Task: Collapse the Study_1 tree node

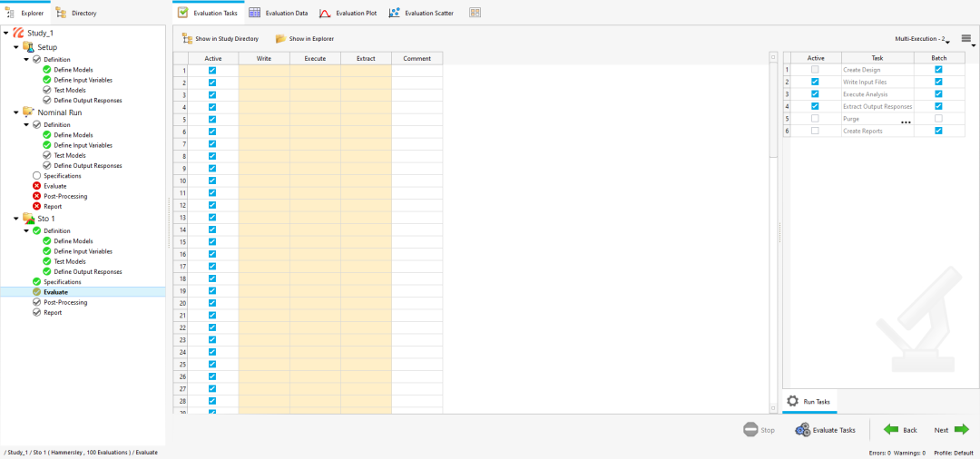Action: point(6,33)
